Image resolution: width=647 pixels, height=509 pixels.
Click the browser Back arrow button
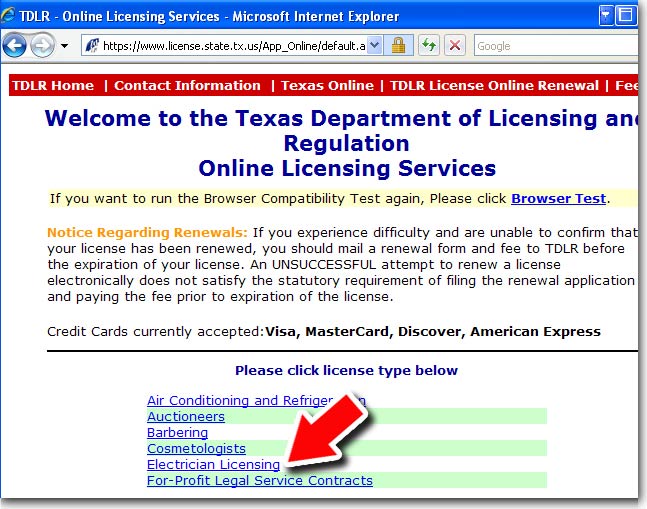click(15, 45)
